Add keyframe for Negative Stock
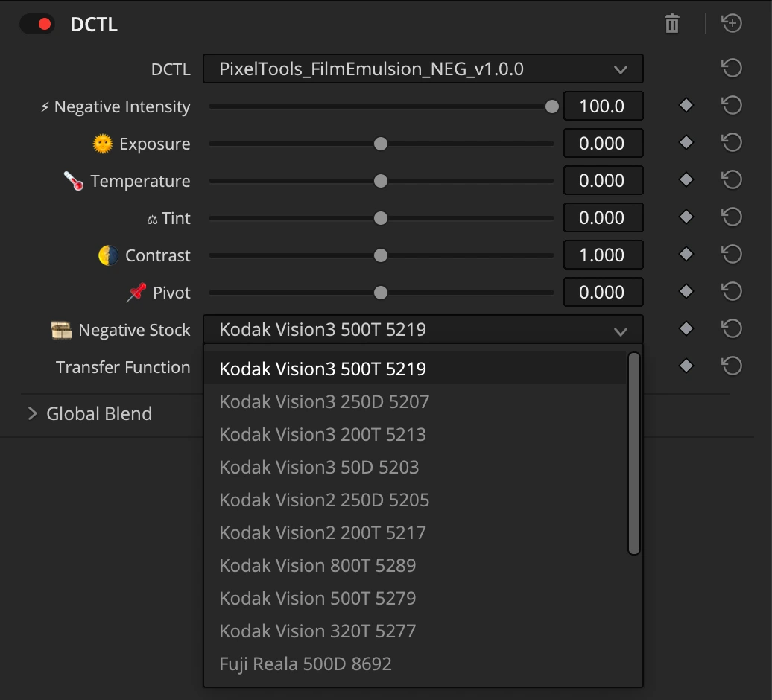Screen dimensions: 772x700 click(686, 328)
